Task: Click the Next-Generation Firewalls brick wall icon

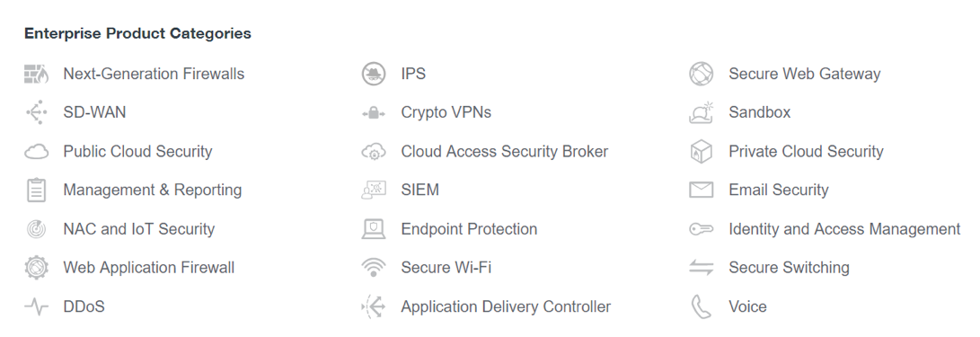Action: [36, 74]
